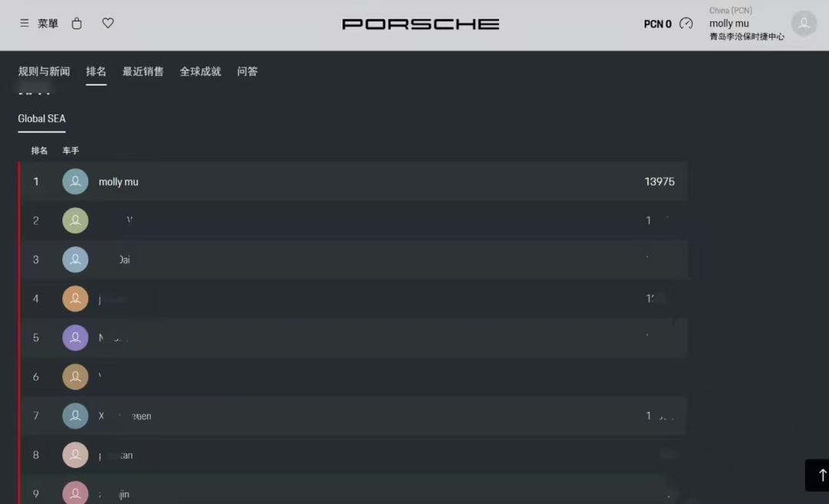Viewport: 829px width, 504px height.
Task: Open the molly mu leaderboard row
Action: 354,181
